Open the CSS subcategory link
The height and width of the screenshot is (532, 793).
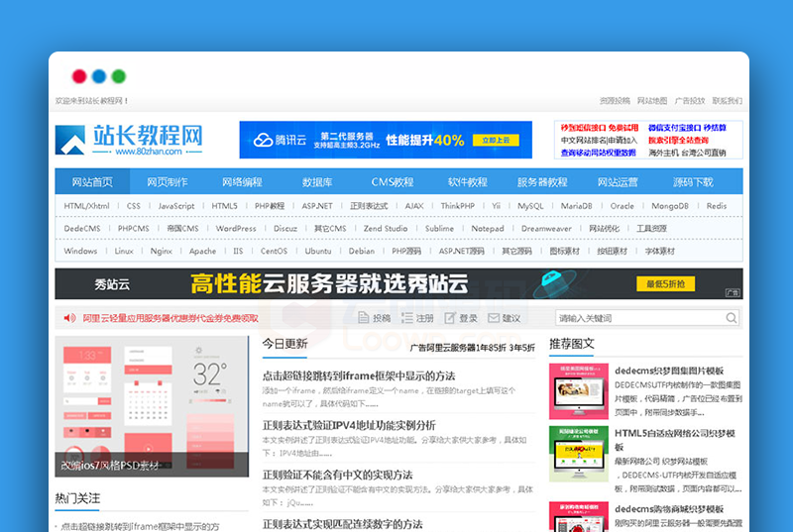click(x=134, y=206)
